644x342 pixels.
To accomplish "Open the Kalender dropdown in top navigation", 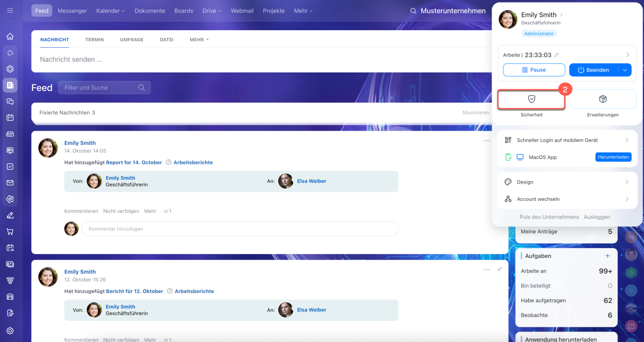I will point(111,11).
